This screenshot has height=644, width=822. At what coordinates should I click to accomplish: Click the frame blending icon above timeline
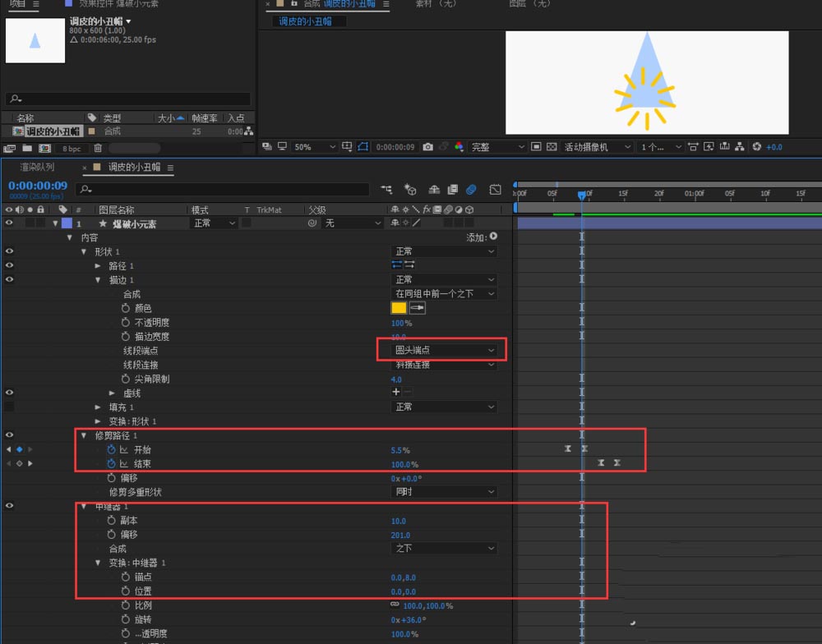(x=452, y=189)
